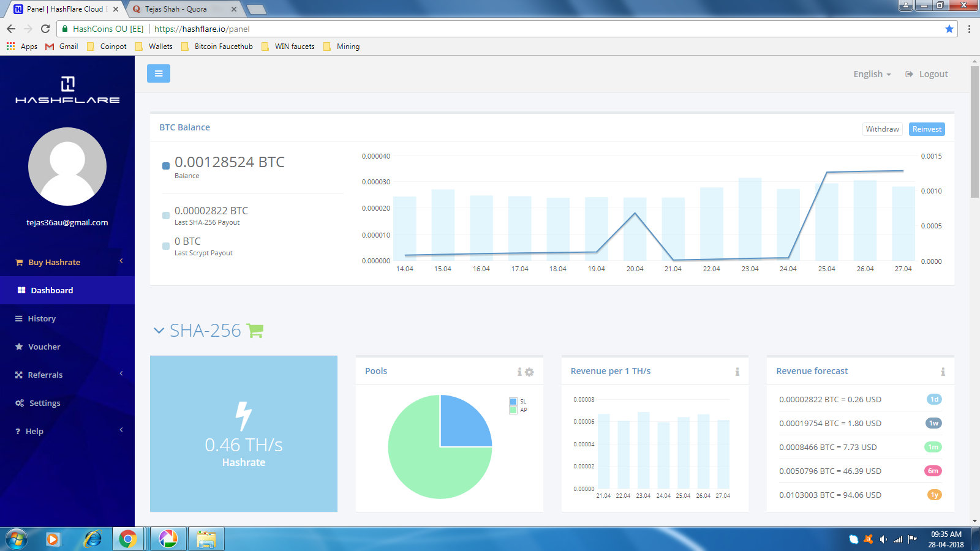Screen dimensions: 980x551
Task: Select the 1d forecast badge
Action: pyautogui.click(x=934, y=399)
